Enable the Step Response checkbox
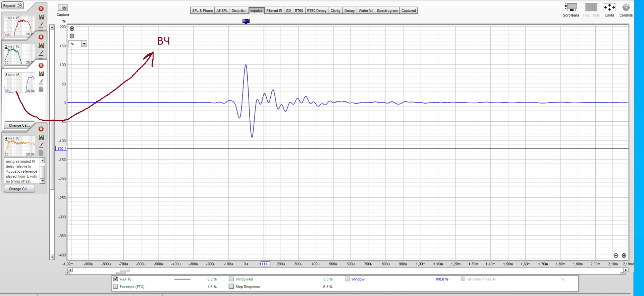Viewport: 644px width, 296px height. click(x=231, y=287)
